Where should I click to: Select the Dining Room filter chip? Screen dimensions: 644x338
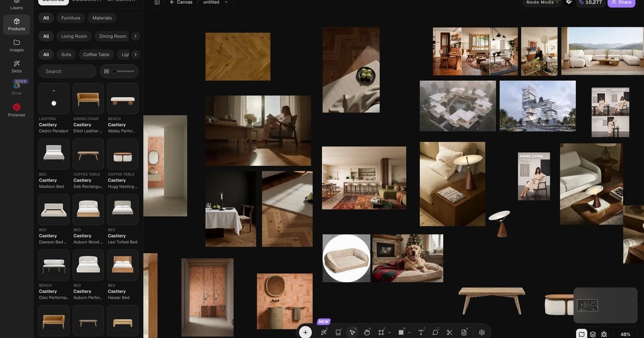pyautogui.click(x=113, y=36)
